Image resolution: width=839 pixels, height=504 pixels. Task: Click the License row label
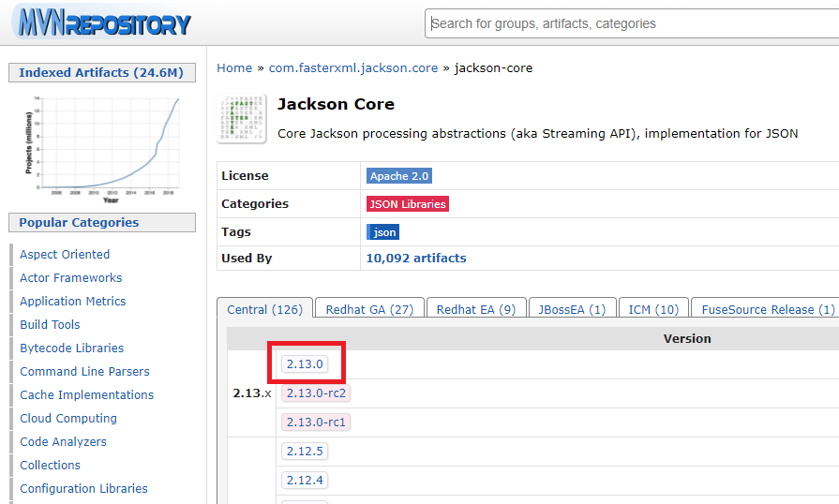245,176
